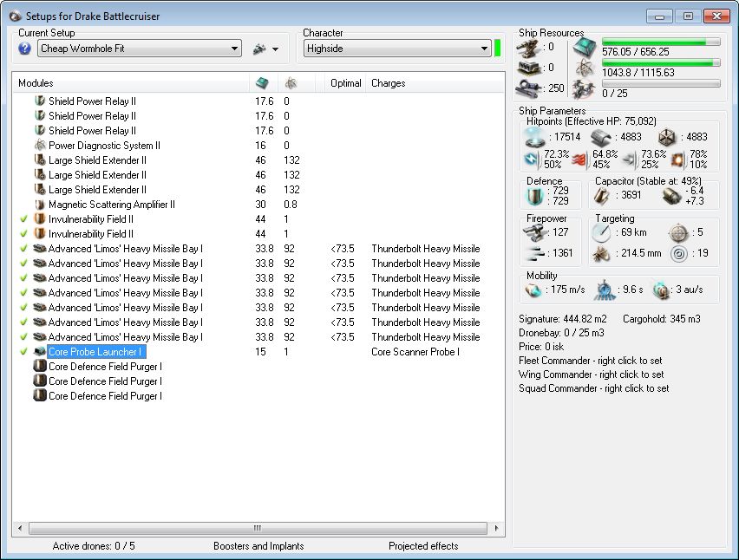Screen dimensions: 739x560
Task: Open the ship setup actions icon menu
Action: pos(259,49)
